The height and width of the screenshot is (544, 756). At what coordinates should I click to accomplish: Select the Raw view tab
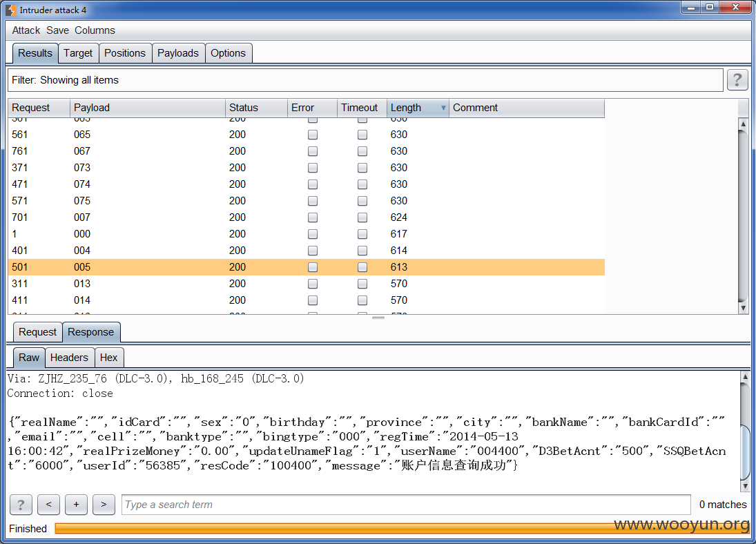[x=29, y=358]
